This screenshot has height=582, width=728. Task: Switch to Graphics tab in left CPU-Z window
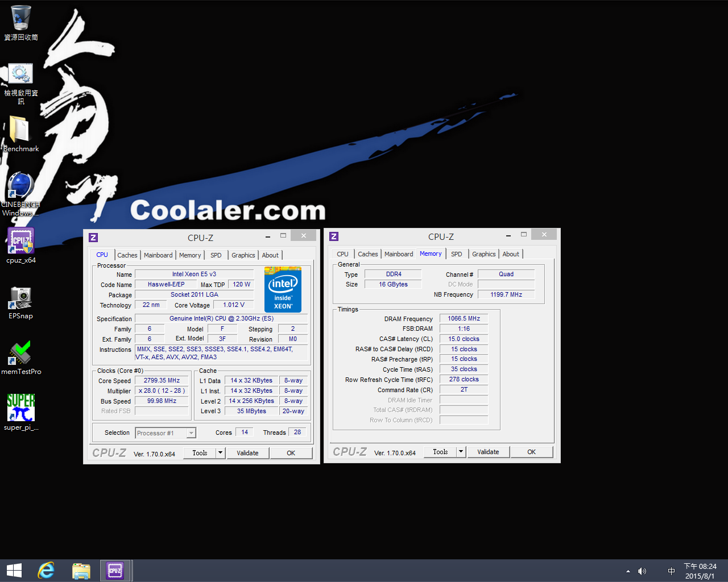pyautogui.click(x=243, y=255)
